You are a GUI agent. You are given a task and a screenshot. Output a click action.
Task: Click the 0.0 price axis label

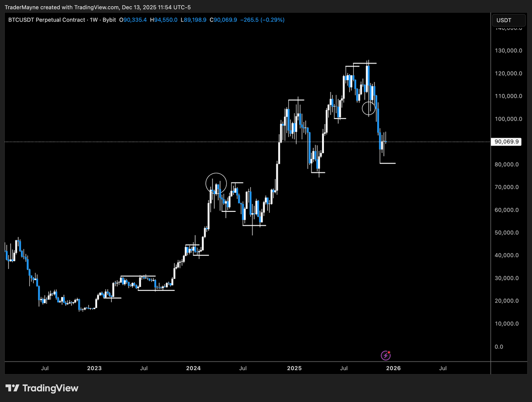[499, 346]
